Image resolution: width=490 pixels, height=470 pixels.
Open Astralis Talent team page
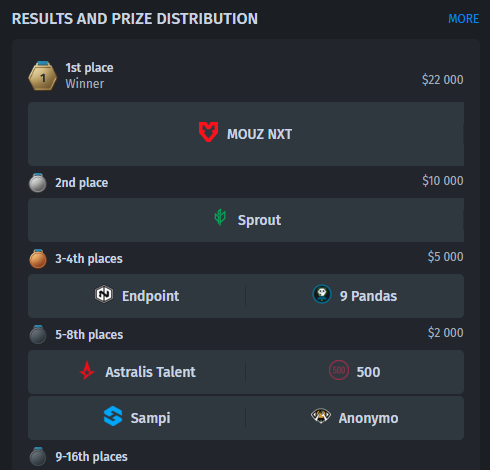150,372
